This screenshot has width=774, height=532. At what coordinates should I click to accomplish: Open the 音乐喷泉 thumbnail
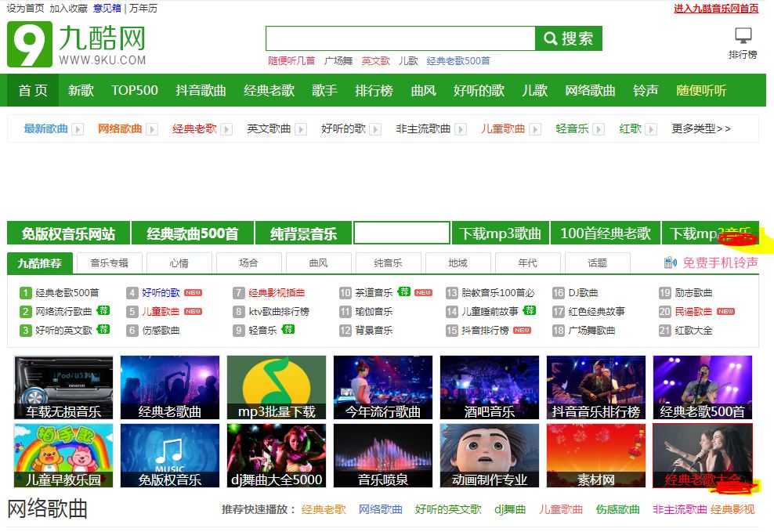[383, 455]
